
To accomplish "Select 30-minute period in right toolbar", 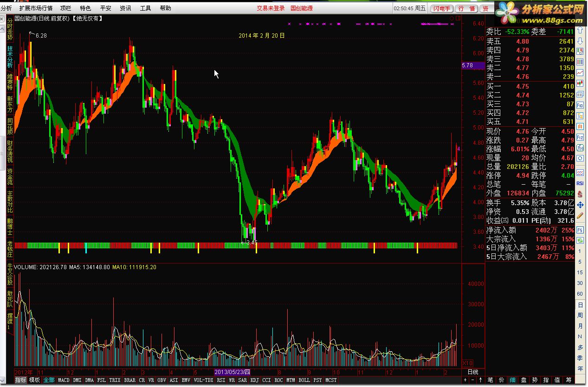I will [x=580, y=284].
